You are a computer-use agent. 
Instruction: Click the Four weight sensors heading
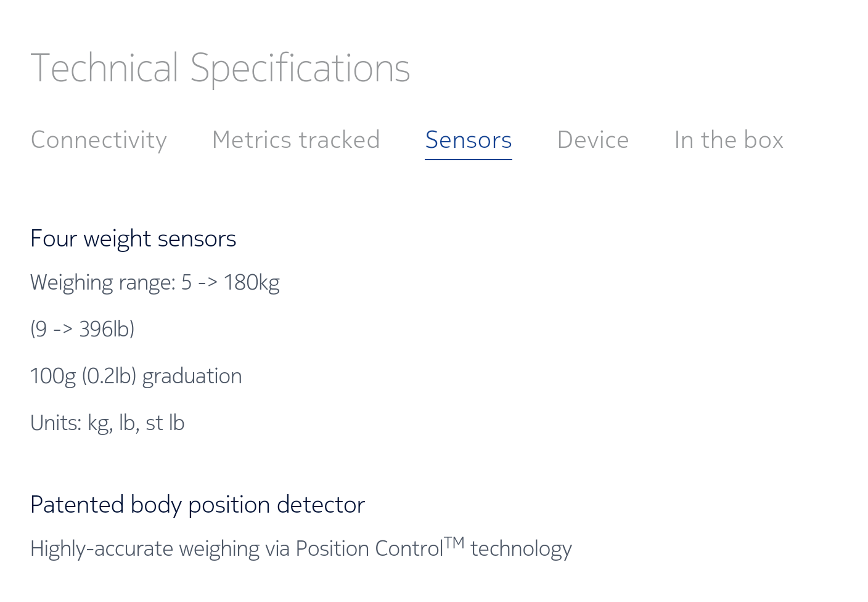pos(133,239)
